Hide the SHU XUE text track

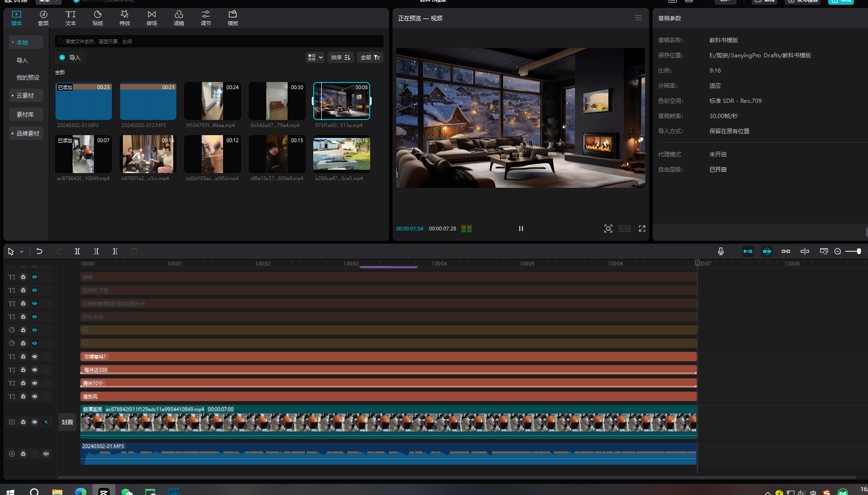click(x=35, y=317)
